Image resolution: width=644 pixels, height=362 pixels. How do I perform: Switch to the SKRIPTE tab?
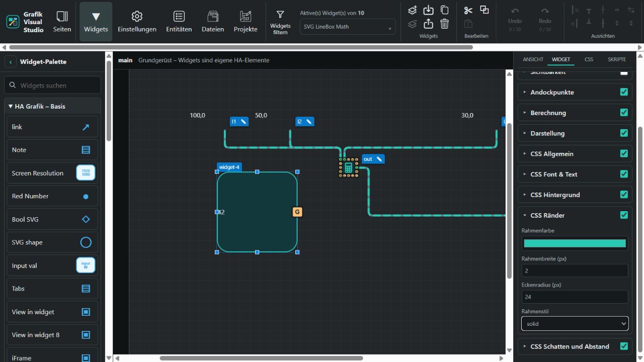(x=617, y=59)
